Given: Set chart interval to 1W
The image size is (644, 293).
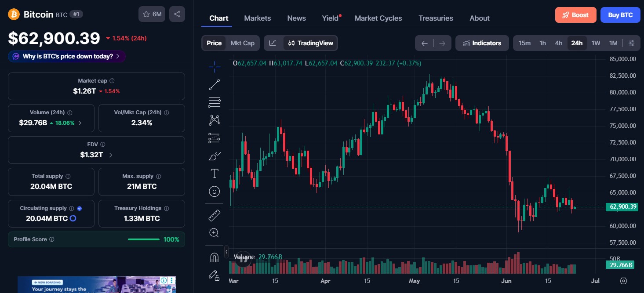Looking at the screenshot, I should pyautogui.click(x=596, y=43).
